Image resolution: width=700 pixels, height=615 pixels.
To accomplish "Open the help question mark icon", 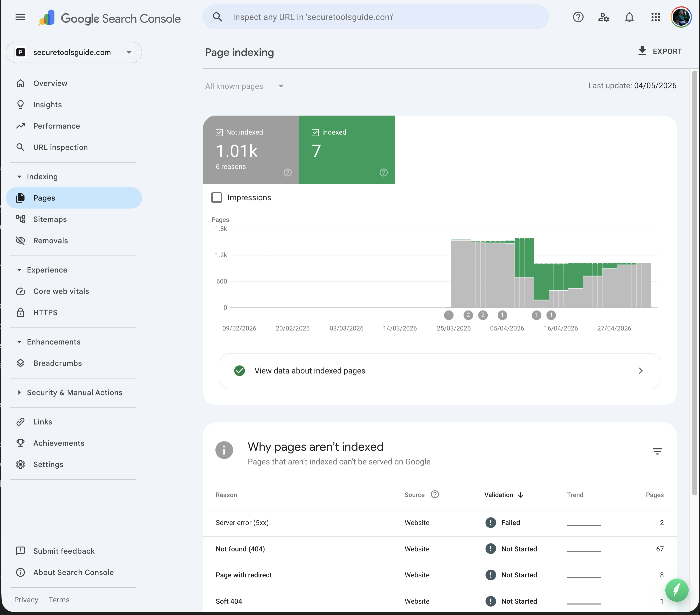I will coord(578,17).
